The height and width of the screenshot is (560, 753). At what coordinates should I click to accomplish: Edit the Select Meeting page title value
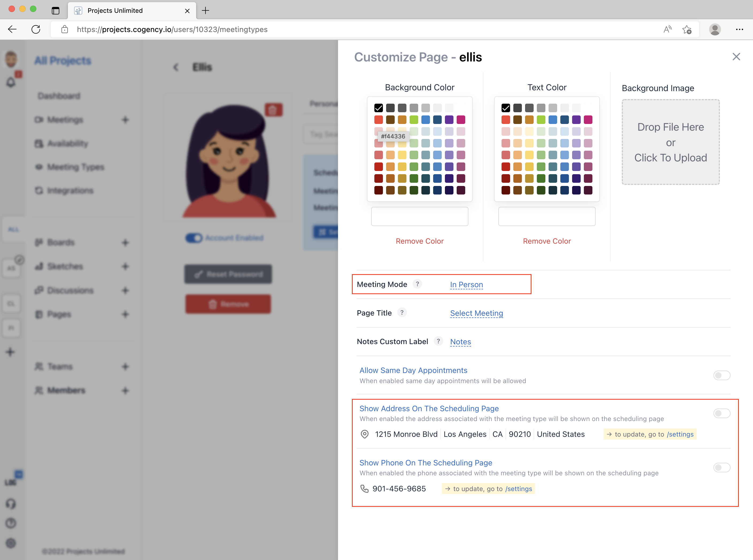coord(476,313)
